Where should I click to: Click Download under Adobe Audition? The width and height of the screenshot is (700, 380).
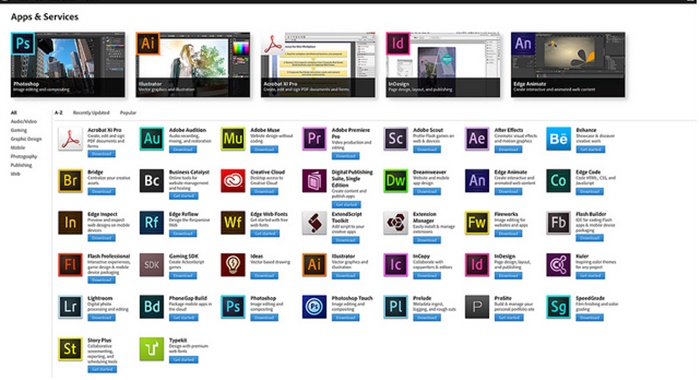tap(183, 149)
